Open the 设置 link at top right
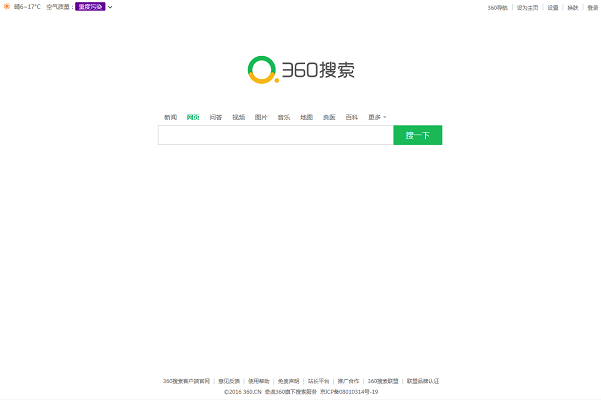Viewport: 601px width, 400px height. [553, 8]
